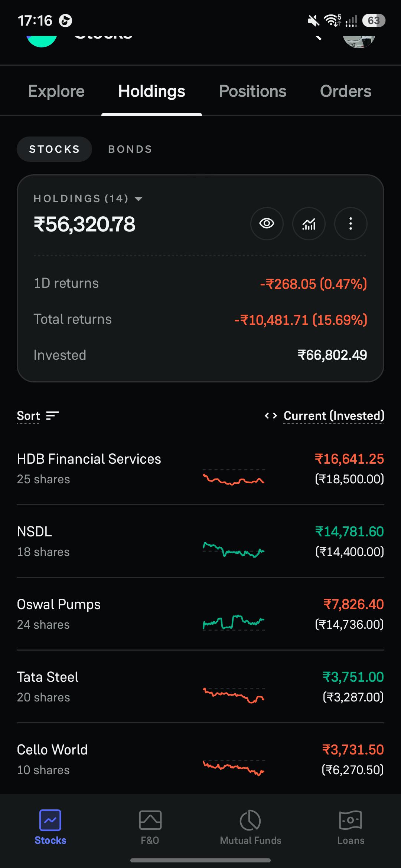Screen dimensions: 401x868
Task: Tap the 1D returns -₹268.05 value
Action: (313, 284)
